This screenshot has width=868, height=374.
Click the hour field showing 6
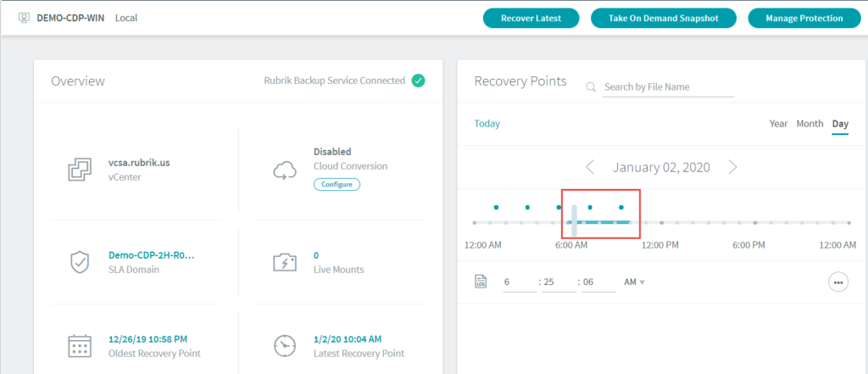click(520, 282)
